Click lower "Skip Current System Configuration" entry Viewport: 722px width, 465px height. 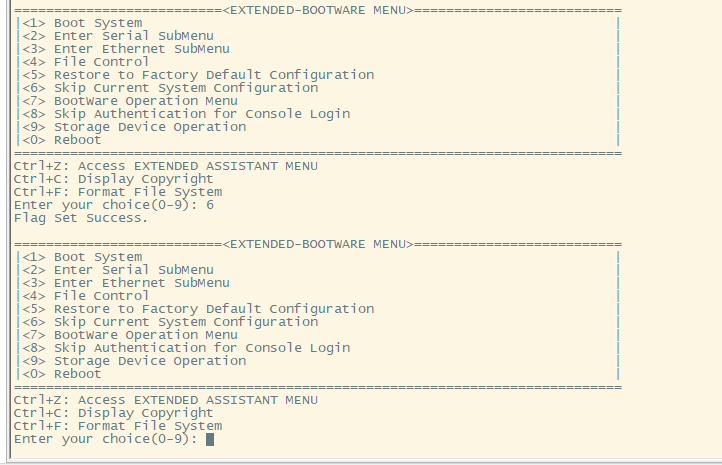(186, 322)
